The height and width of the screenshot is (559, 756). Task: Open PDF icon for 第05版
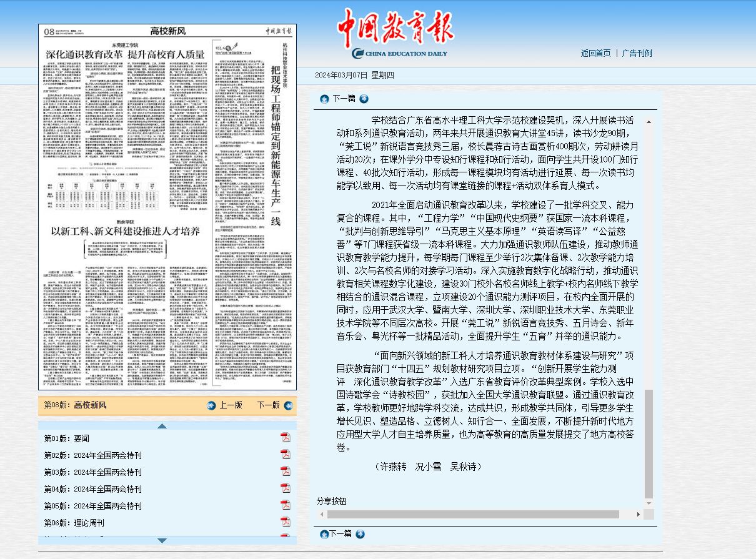(286, 505)
